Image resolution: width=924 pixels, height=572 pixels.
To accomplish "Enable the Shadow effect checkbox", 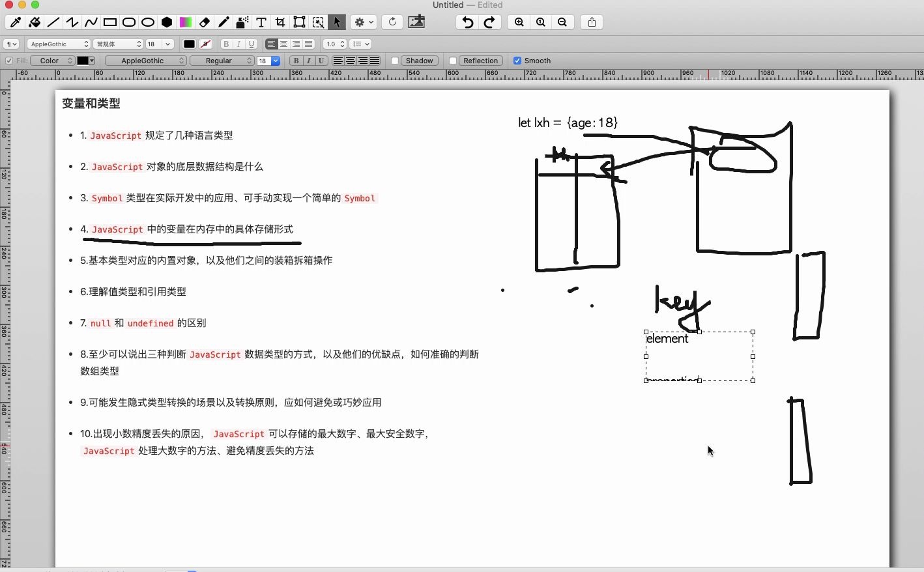I will [x=396, y=60].
